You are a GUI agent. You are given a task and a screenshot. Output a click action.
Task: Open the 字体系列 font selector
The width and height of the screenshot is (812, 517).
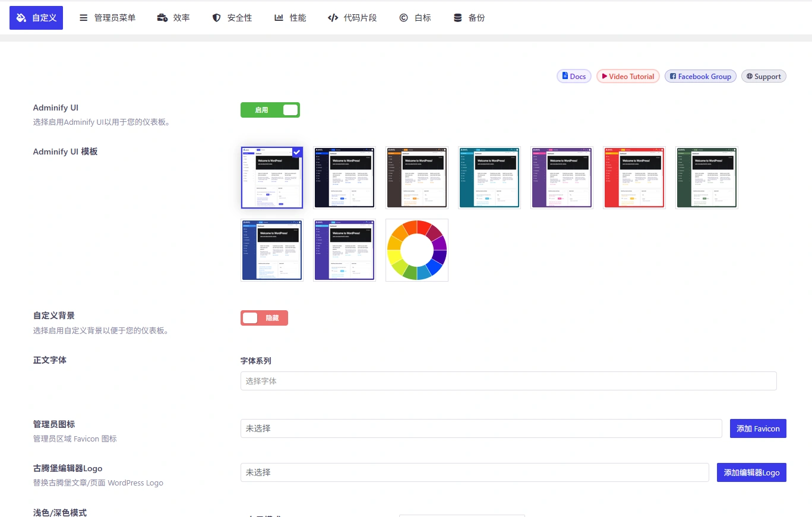[508, 381]
